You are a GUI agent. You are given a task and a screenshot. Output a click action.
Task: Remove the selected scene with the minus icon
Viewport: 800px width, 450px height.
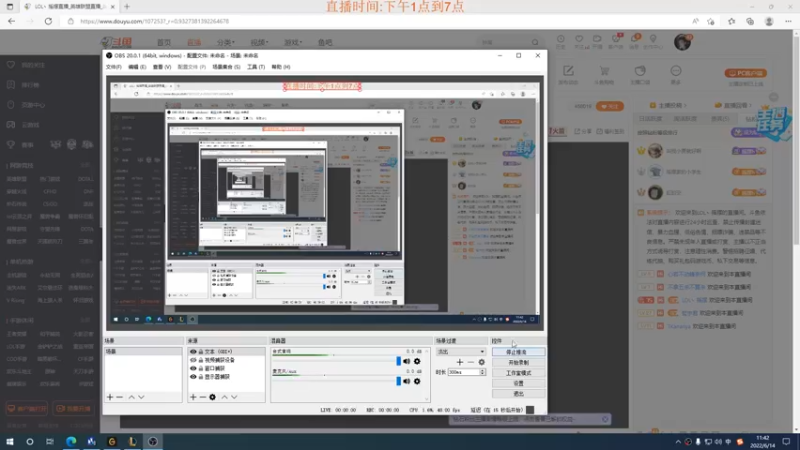click(119, 397)
